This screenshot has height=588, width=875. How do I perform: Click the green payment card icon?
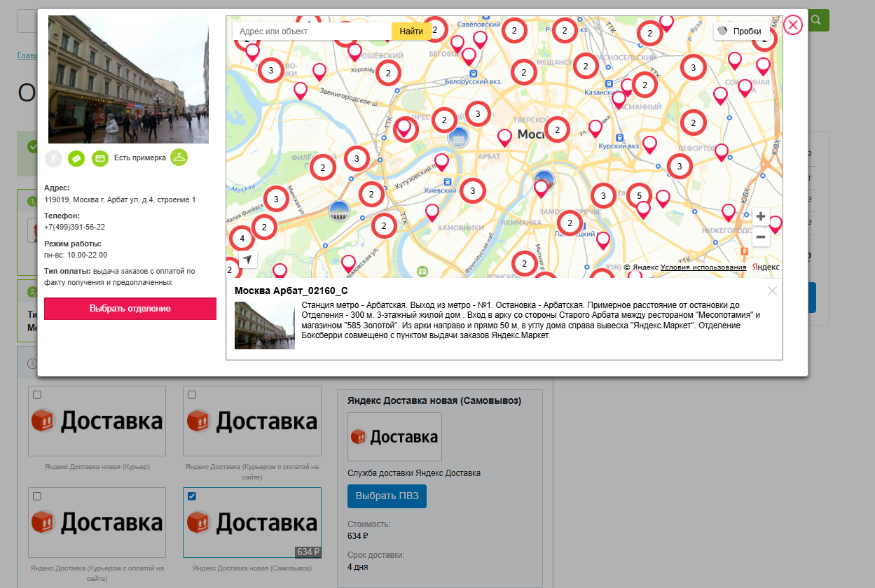pyautogui.click(x=100, y=159)
